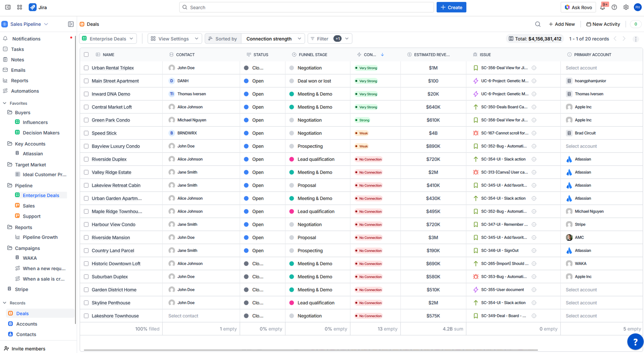Open the settings gear icon
Screen dimensions: 644x353
(x=626, y=7)
